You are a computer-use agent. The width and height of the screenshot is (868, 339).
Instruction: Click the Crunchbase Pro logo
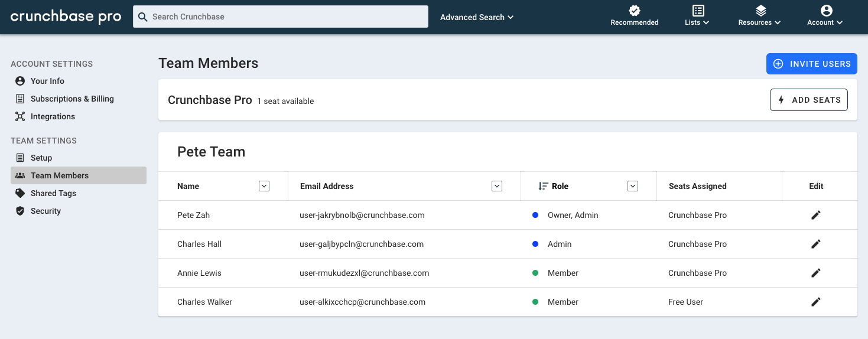pos(66,17)
